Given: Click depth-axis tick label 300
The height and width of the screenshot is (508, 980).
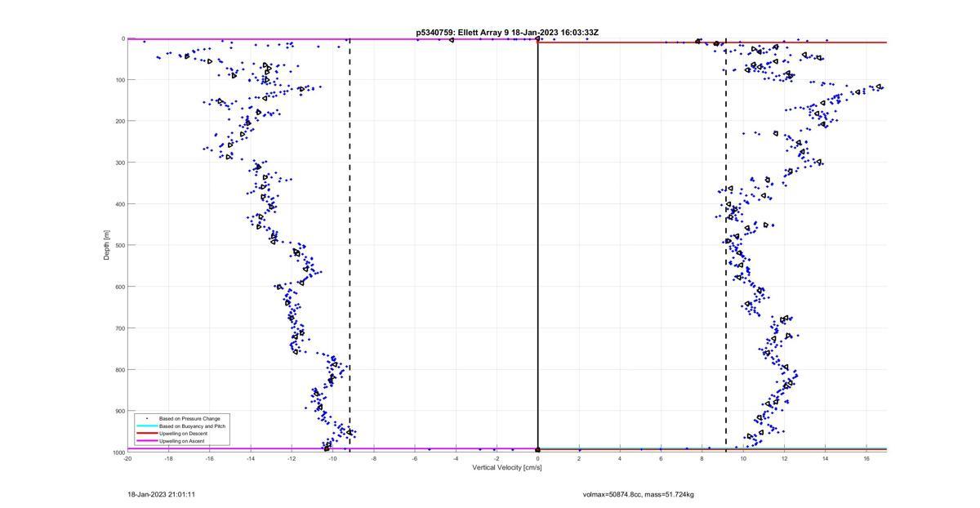Looking at the screenshot, I should click(x=119, y=163).
